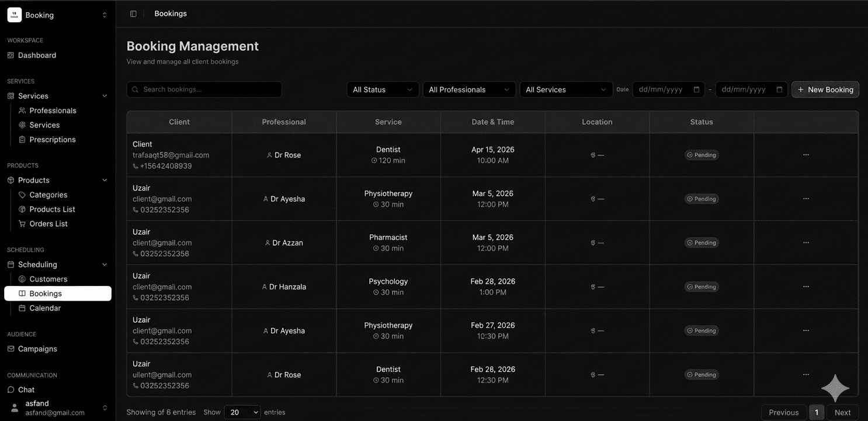
Task: Open the All Professionals filter dropdown
Action: pos(468,89)
